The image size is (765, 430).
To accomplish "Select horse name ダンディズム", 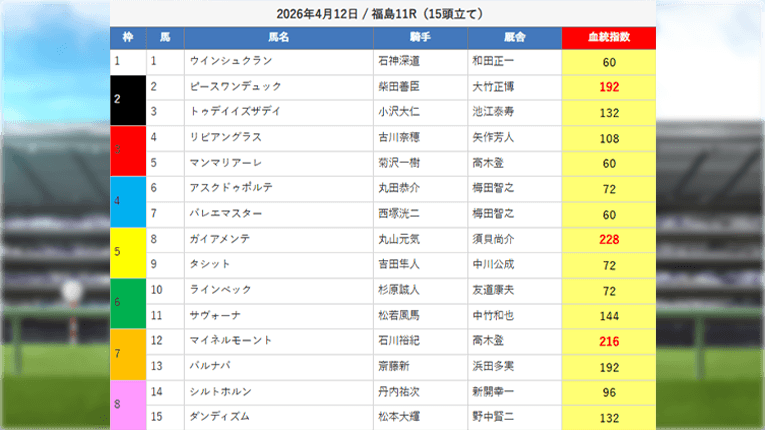I will [220, 417].
